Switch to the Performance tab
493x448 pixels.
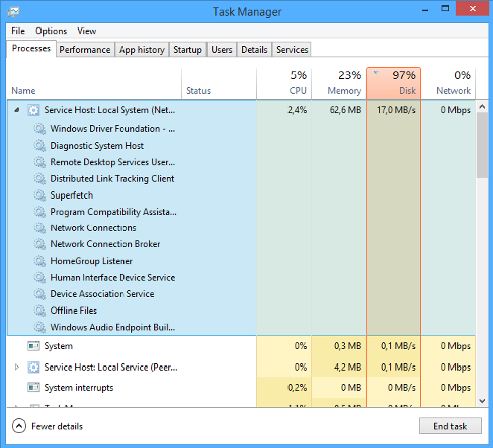pyautogui.click(x=85, y=50)
